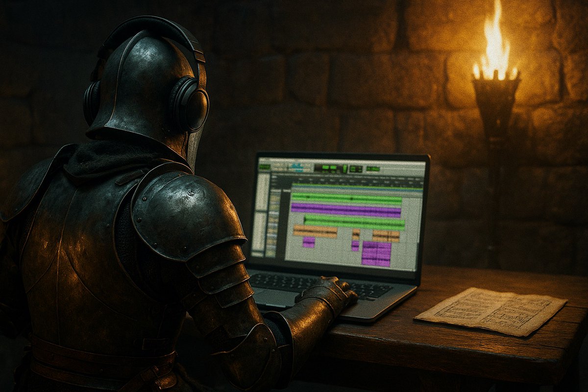Select the green clip below the long purple clip
The height and width of the screenshot is (392, 588).
point(354,222)
